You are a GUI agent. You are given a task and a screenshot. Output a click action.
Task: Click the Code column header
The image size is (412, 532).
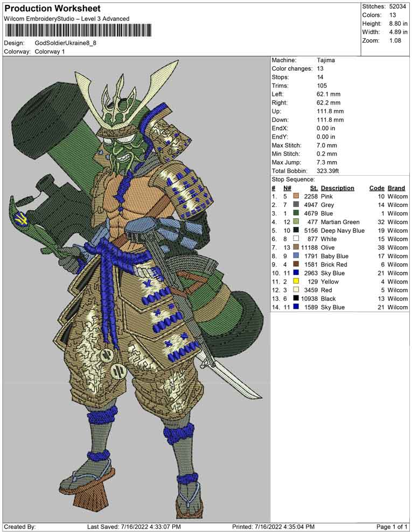377,188
